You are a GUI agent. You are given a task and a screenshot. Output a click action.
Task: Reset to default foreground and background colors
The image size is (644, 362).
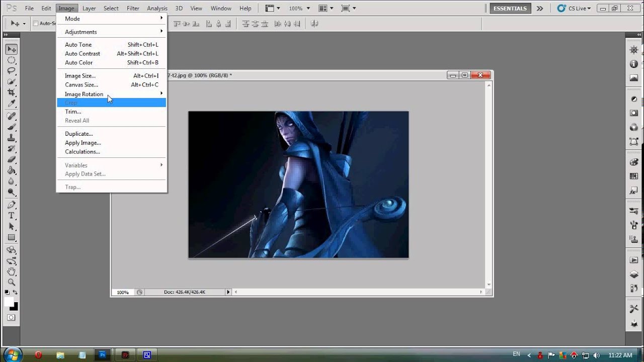point(7,293)
